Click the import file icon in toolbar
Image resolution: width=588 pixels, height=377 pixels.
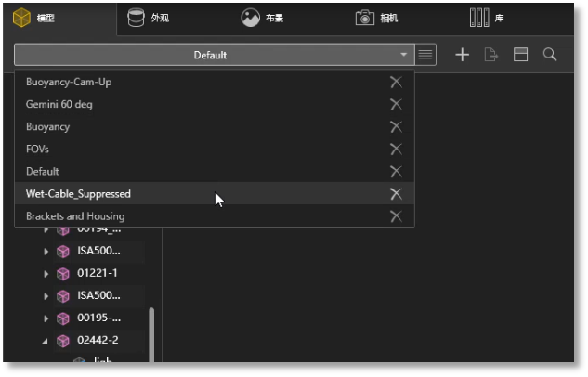(x=491, y=55)
